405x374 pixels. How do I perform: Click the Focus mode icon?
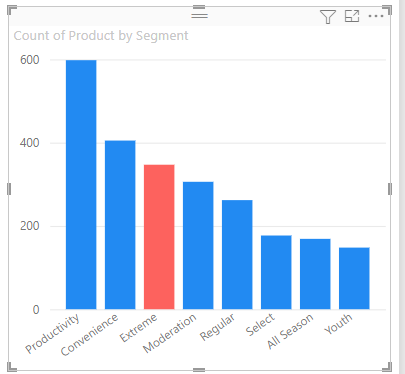click(352, 16)
